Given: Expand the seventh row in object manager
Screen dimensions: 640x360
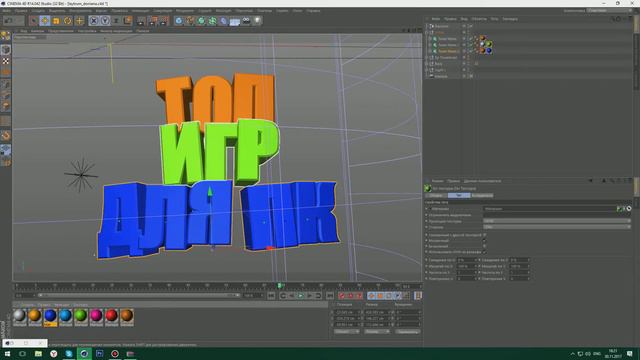Looking at the screenshot, I should click(427, 64).
